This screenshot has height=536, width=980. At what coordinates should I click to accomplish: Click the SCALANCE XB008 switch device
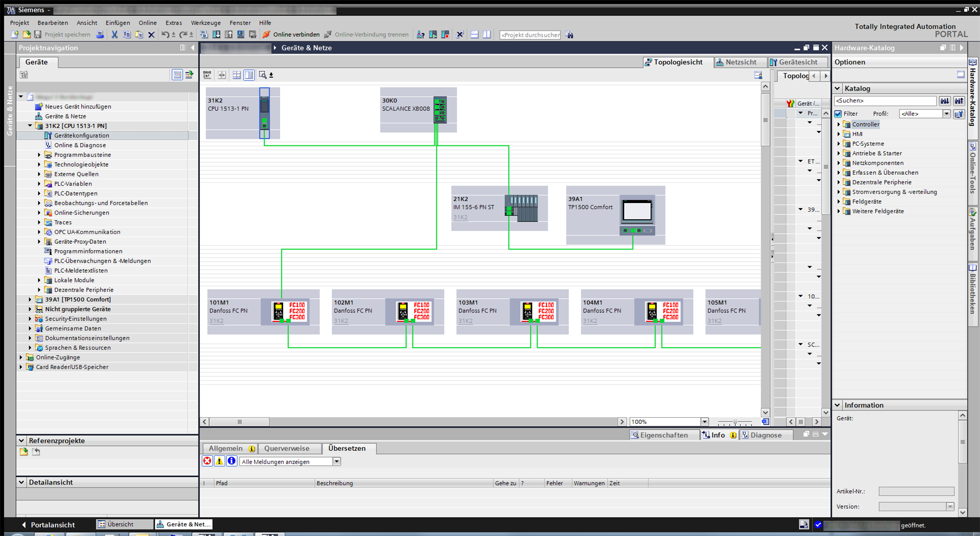coord(440,110)
